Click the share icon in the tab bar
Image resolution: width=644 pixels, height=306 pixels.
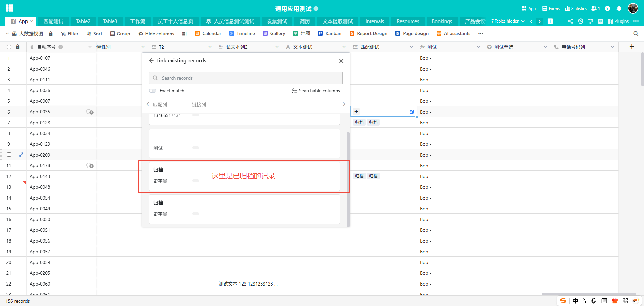570,21
